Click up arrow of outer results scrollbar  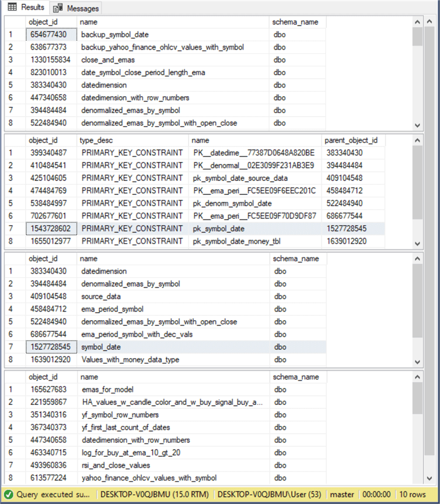(x=429, y=22)
